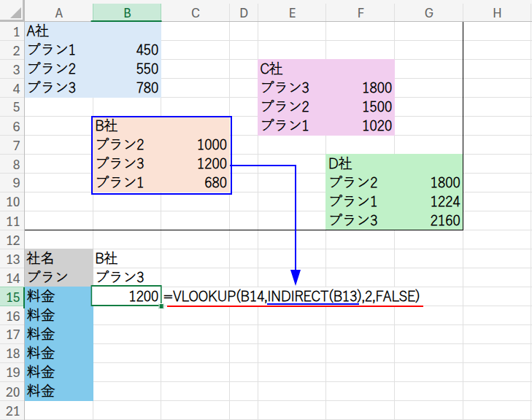Click the 料金 label in row 15
This screenshot has height=420, width=532.
58,297
